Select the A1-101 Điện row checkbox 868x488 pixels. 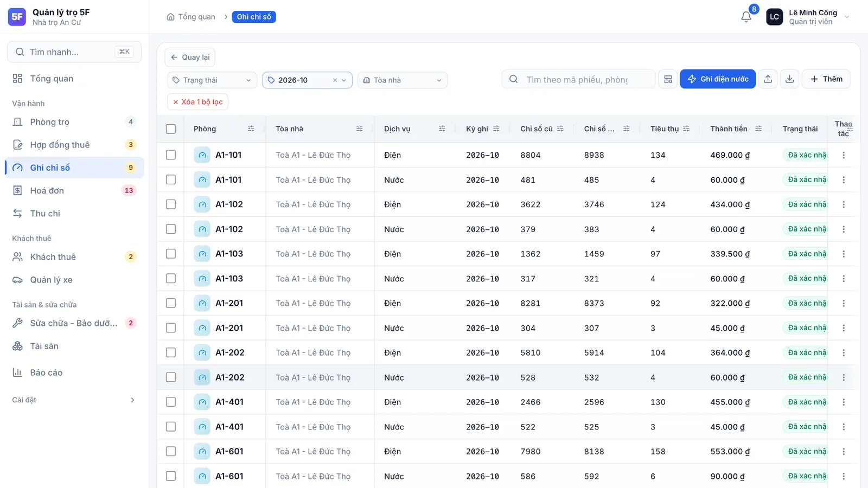point(171,155)
